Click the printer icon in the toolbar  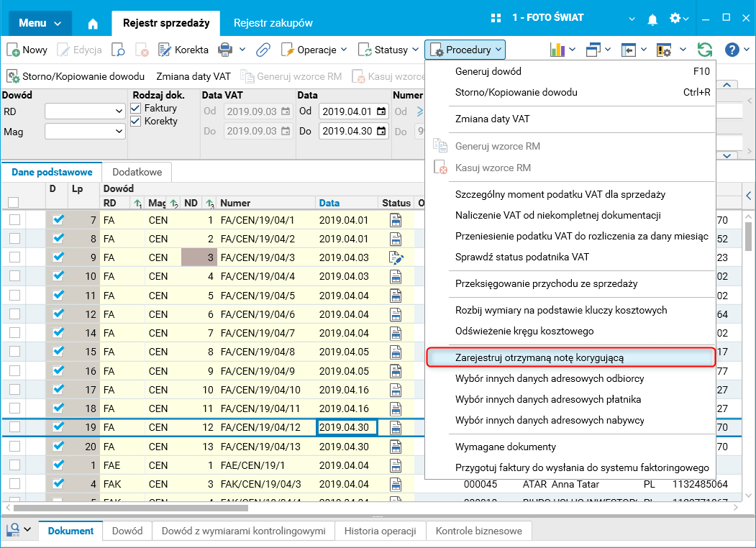pyautogui.click(x=225, y=50)
